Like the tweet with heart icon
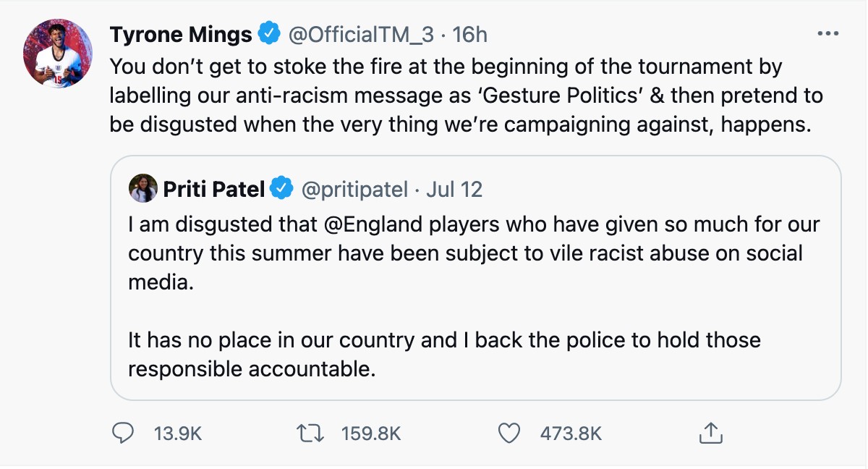 510,433
